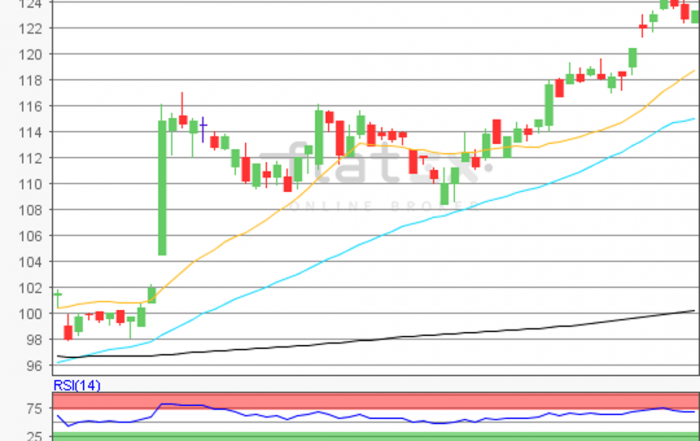The image size is (700, 441).
Task: Click the 25 level on RSI axis
Action: coord(31,437)
